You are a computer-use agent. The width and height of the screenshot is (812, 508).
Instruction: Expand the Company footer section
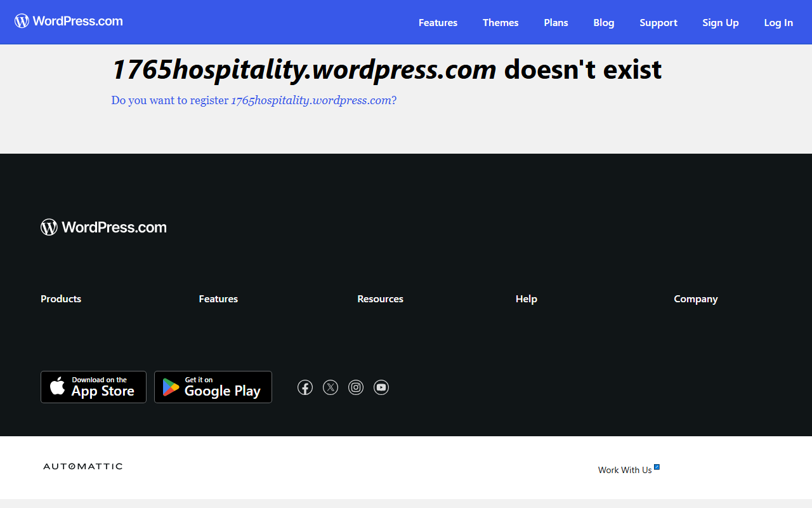pos(696,298)
